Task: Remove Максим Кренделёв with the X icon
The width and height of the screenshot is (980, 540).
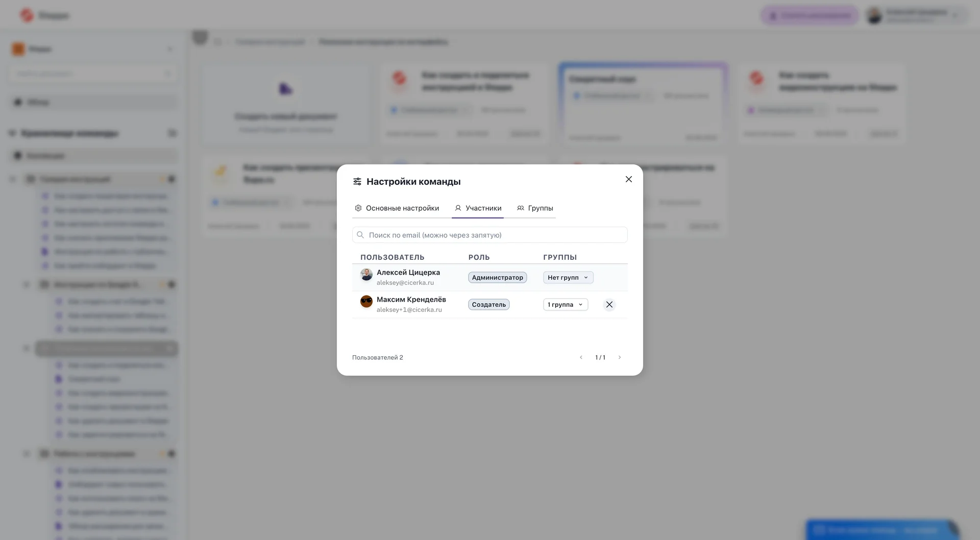Action: click(x=609, y=305)
